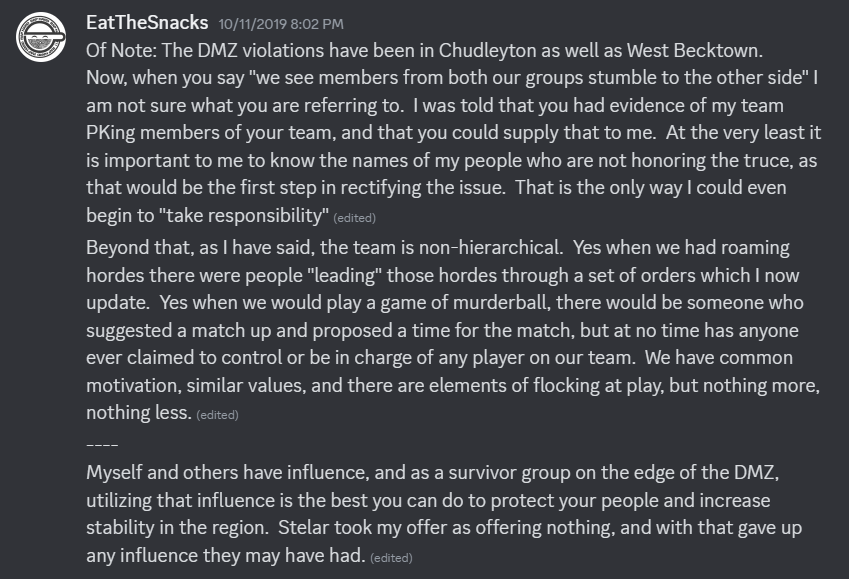Image resolution: width=849 pixels, height=579 pixels.
Task: Click the EatTheSnacks username
Action: [147, 23]
